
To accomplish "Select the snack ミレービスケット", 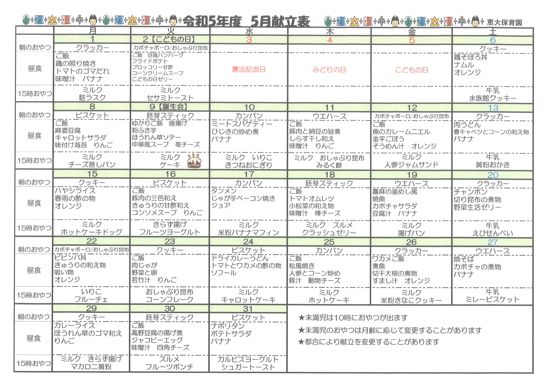I will 492,300.
